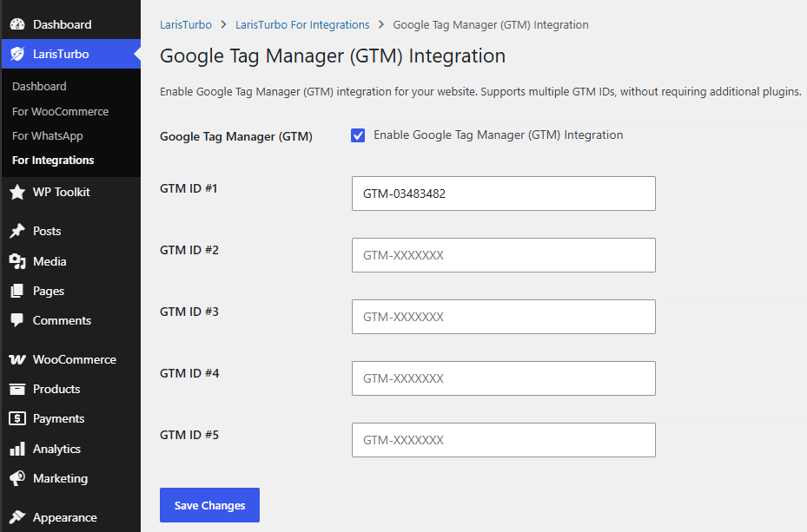This screenshot has height=532, width=807.
Task: Open the Analytics menu label
Action: coord(56,449)
